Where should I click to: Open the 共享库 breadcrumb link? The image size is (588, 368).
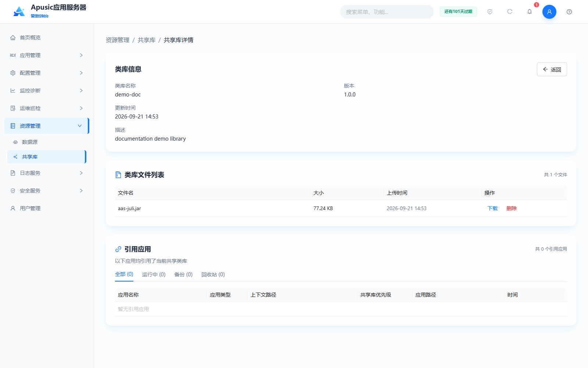147,40
